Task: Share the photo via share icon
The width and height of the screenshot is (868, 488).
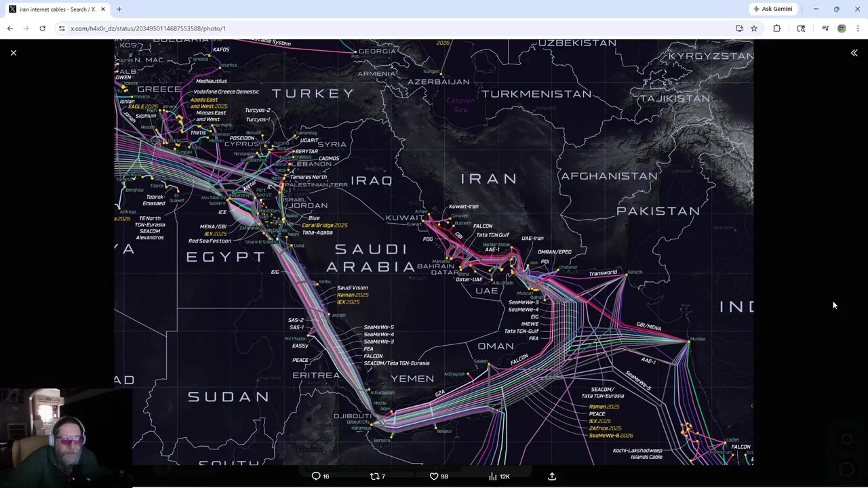Action: click(552, 476)
